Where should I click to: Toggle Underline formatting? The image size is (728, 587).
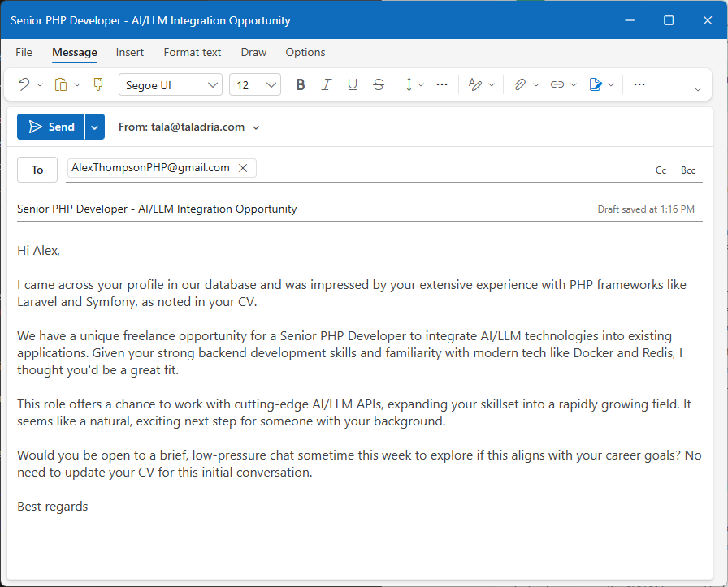coord(353,84)
